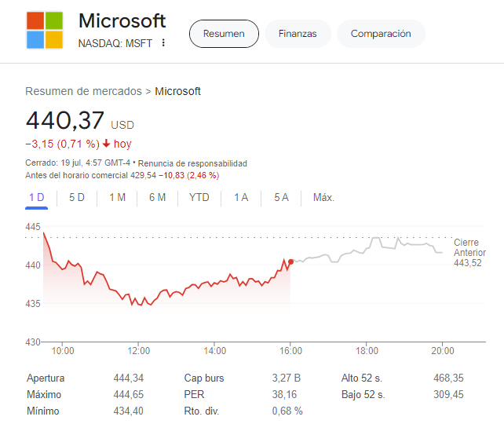This screenshot has width=504, height=424.
Task: Switch chart to 1 M range
Action: click(x=117, y=197)
